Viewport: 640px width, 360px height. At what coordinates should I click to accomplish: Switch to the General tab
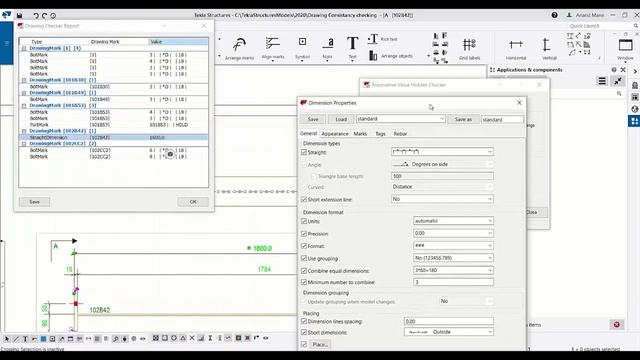[308, 133]
